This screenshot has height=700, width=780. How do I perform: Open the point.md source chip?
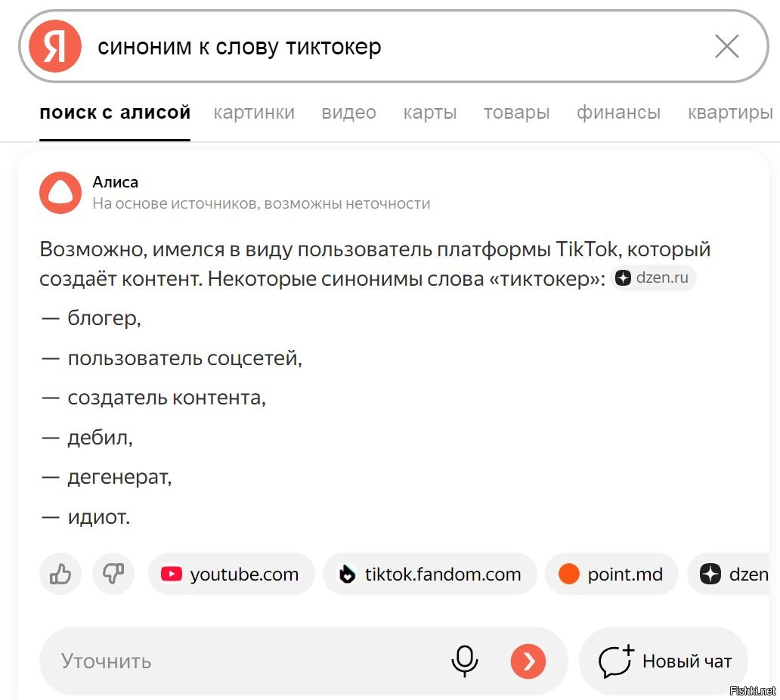611,575
